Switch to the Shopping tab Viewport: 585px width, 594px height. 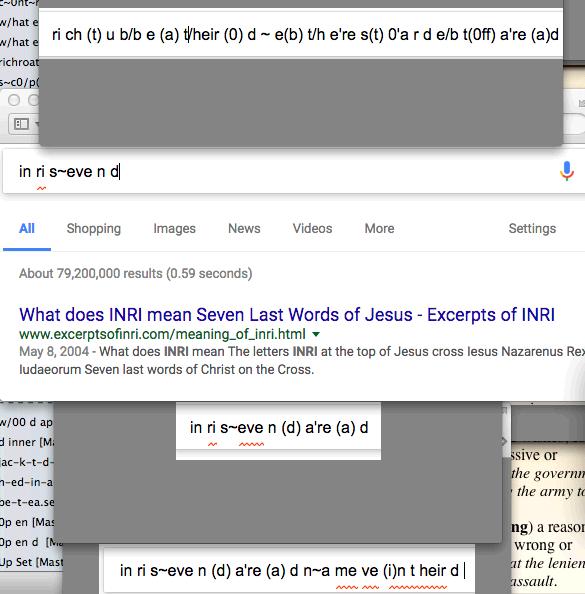[94, 228]
